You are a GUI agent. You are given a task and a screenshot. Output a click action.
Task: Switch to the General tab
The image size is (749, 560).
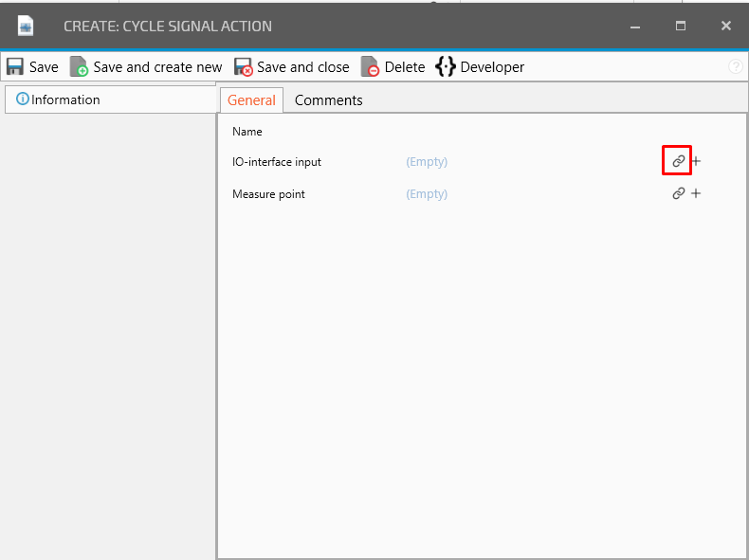(251, 100)
